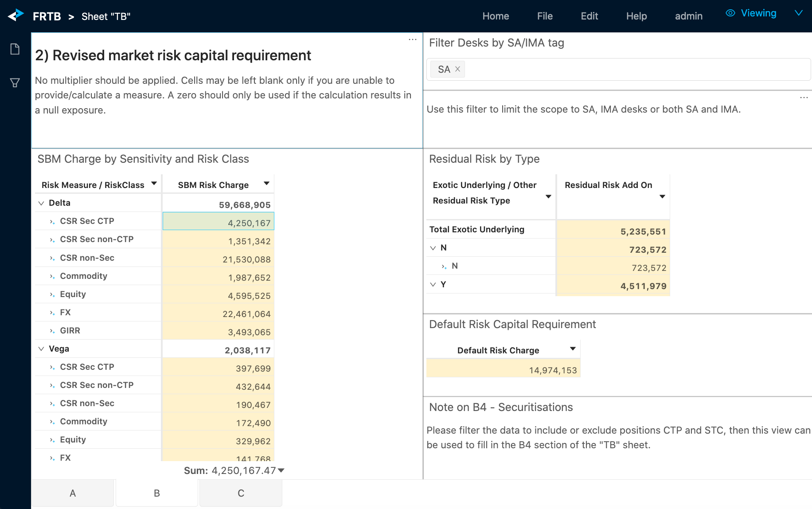Select the Vega total 2,038,117 cell
The image size is (812, 509).
coord(219,349)
